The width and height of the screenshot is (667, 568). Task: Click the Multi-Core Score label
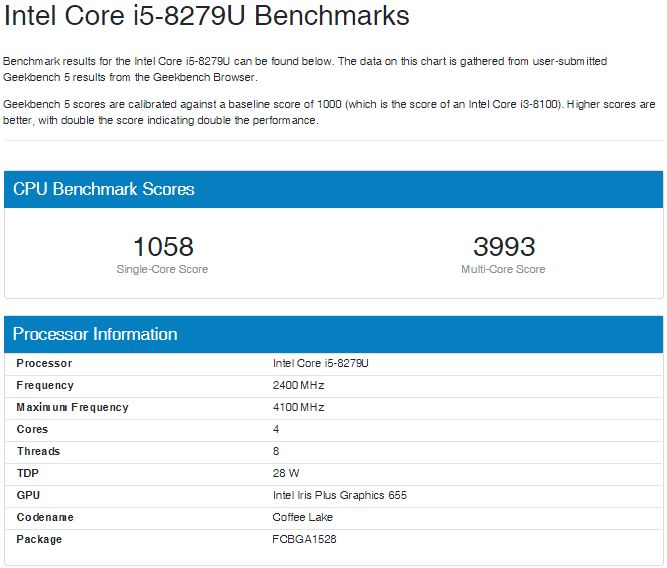(x=503, y=269)
